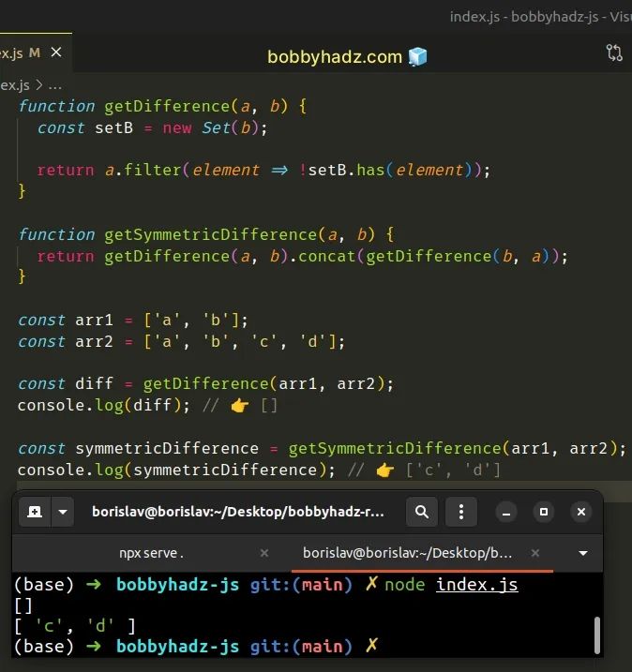
Task: Open the terminal three-dot menu
Action: [x=461, y=512]
